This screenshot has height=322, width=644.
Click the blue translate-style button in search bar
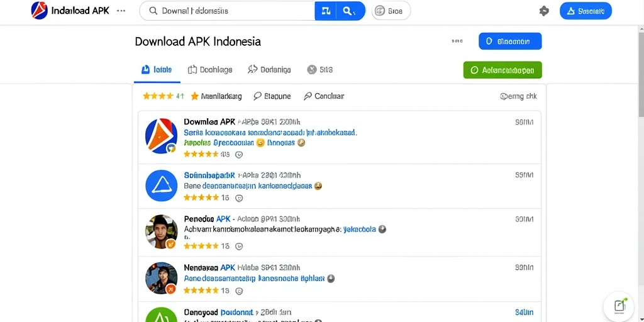tap(326, 11)
